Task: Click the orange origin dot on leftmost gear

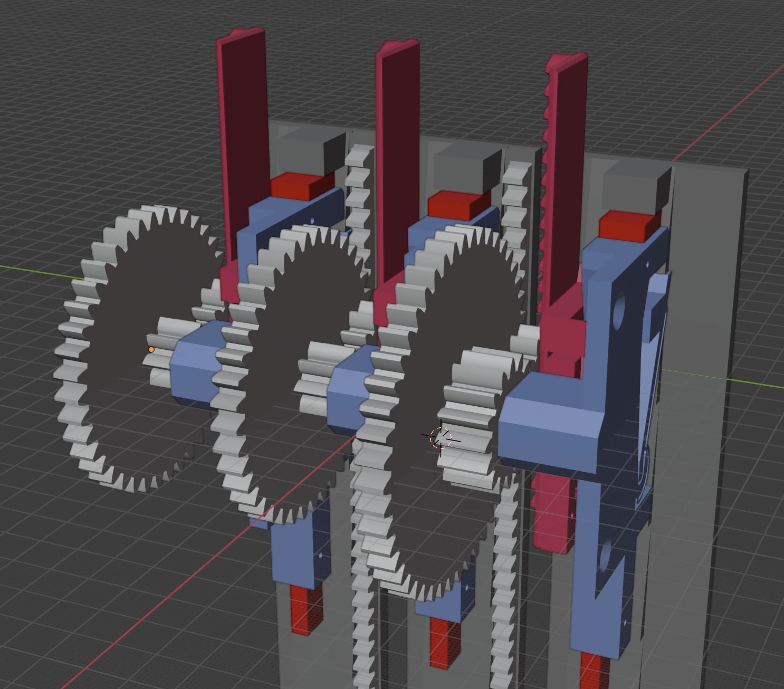Action: (151, 350)
